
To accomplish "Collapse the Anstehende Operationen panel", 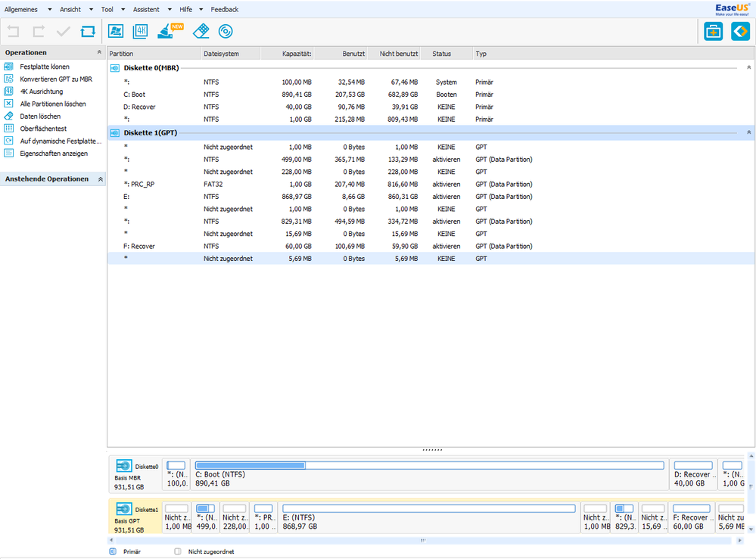I will [x=99, y=179].
